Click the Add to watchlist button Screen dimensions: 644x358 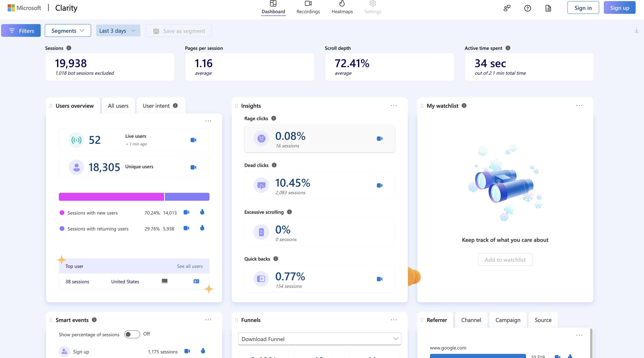pos(505,259)
